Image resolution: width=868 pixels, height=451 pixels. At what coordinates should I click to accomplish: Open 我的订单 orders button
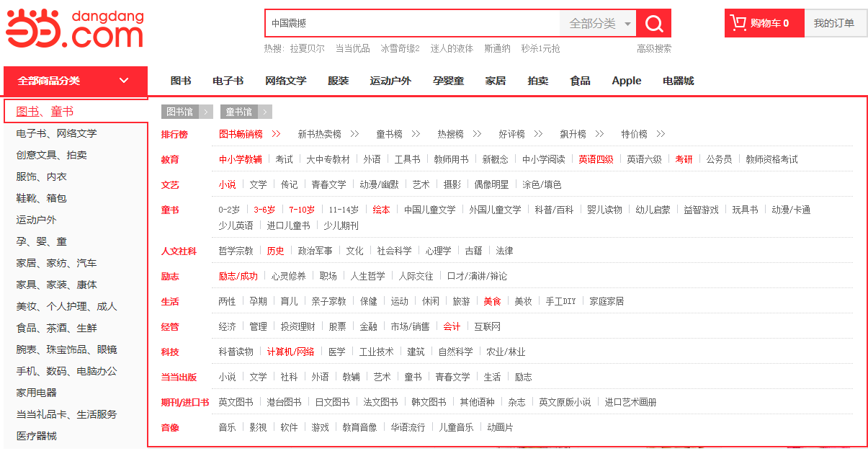834,23
